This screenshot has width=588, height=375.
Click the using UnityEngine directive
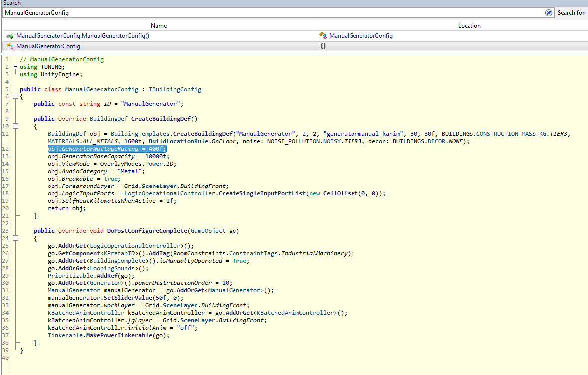(x=51, y=74)
